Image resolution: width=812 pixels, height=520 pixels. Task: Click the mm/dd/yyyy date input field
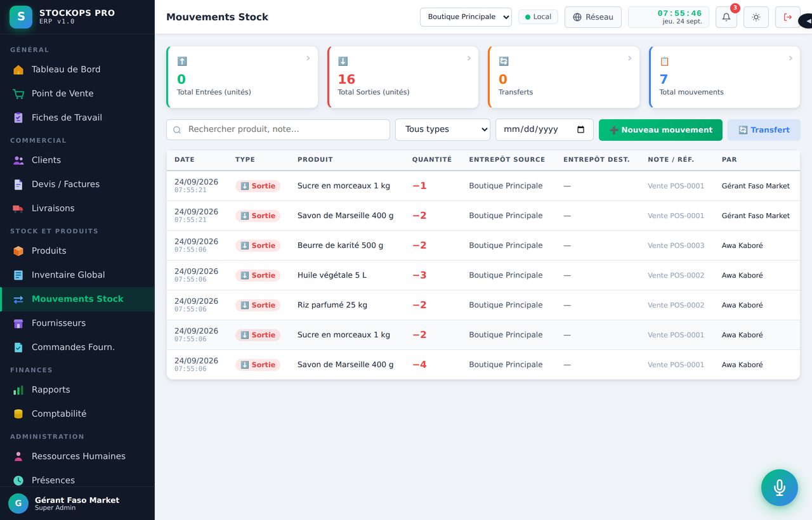pyautogui.click(x=544, y=129)
